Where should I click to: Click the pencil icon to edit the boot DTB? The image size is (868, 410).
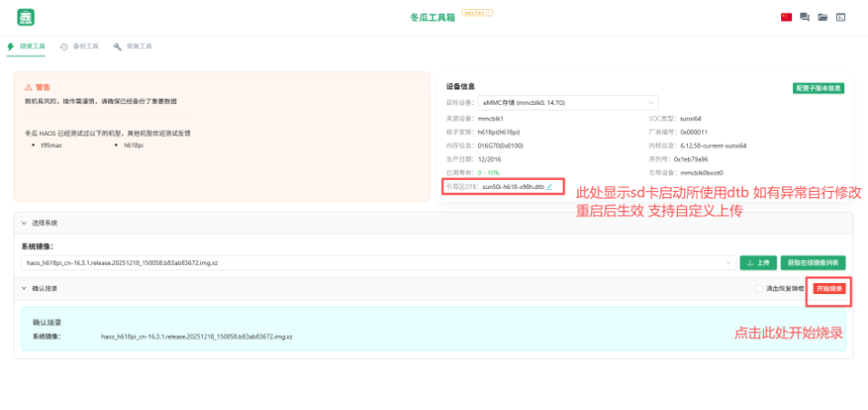click(x=549, y=186)
